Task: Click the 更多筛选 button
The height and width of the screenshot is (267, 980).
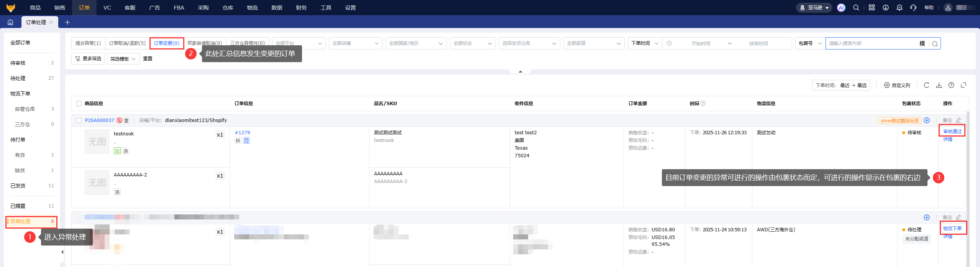Action: [88, 59]
